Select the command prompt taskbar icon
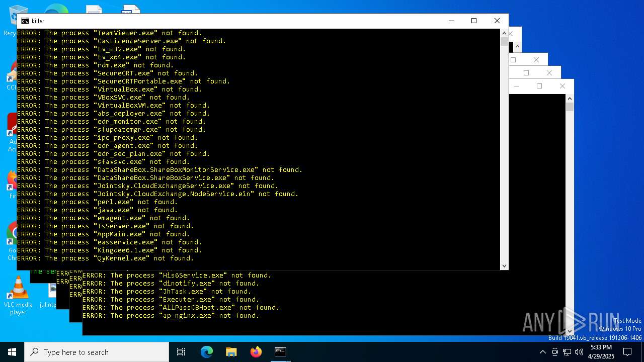 click(280, 352)
